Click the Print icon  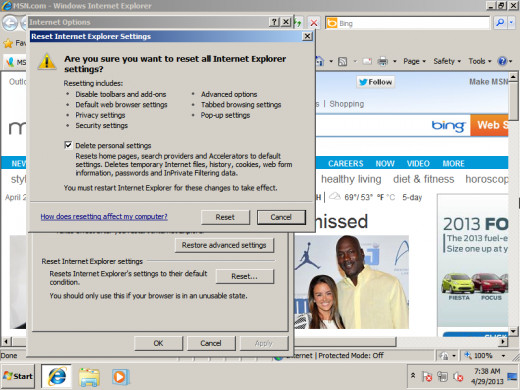(x=383, y=61)
